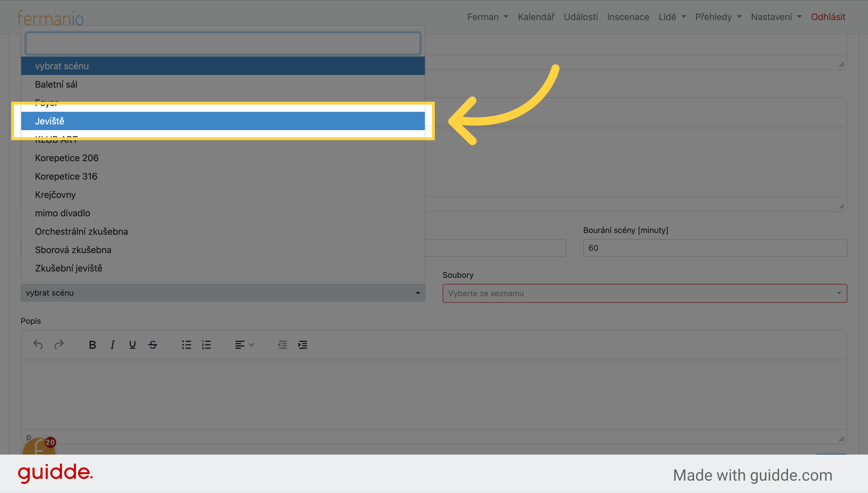Screen dimensions: 868x493
Task: Click the Popis editor resize handle
Action: [x=841, y=439]
